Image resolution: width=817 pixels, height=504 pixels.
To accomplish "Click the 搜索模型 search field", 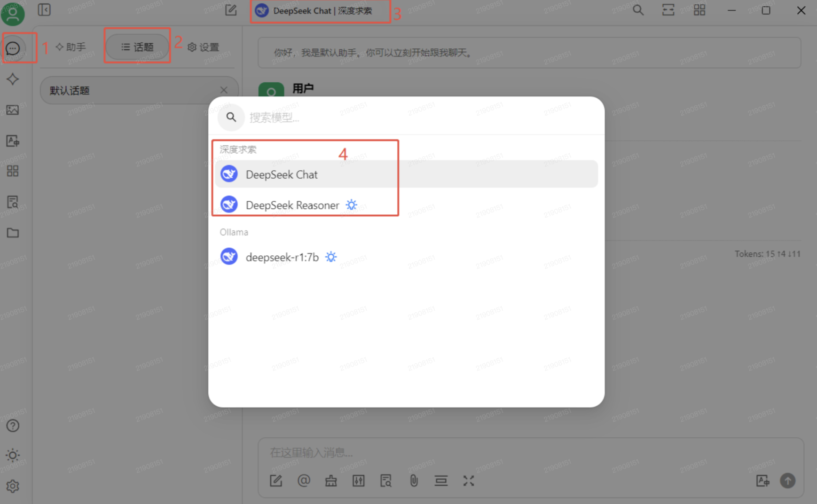I will [x=423, y=118].
